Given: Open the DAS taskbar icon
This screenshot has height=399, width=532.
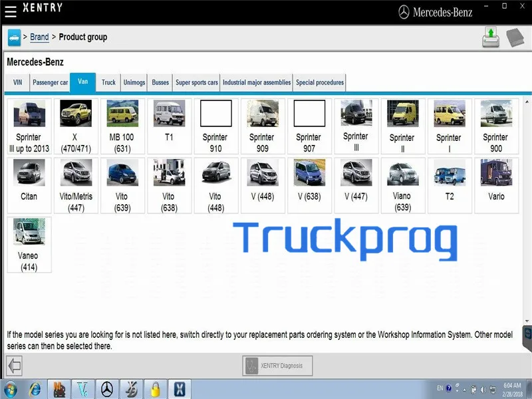Looking at the screenshot, I should pyautogui.click(x=131, y=390).
